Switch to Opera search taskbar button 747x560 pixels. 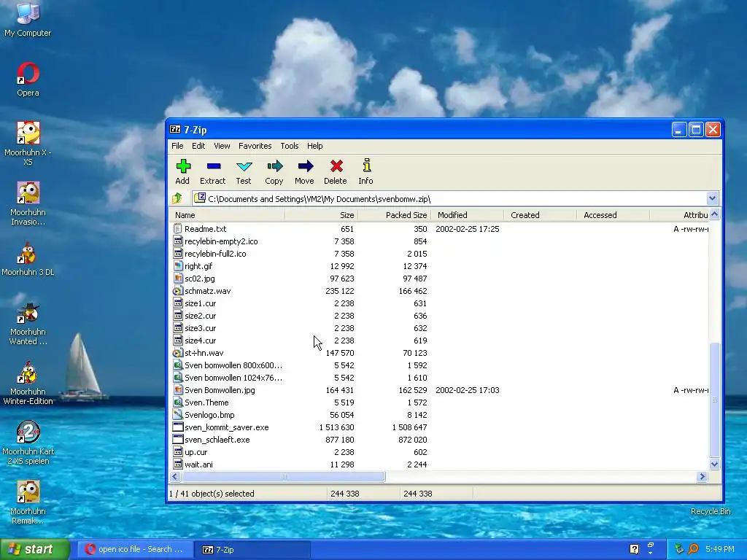135,550
